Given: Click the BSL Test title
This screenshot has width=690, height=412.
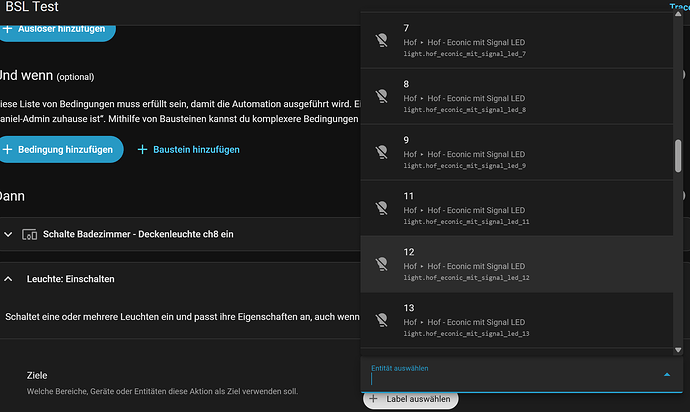Looking at the screenshot, I should pos(32,7).
